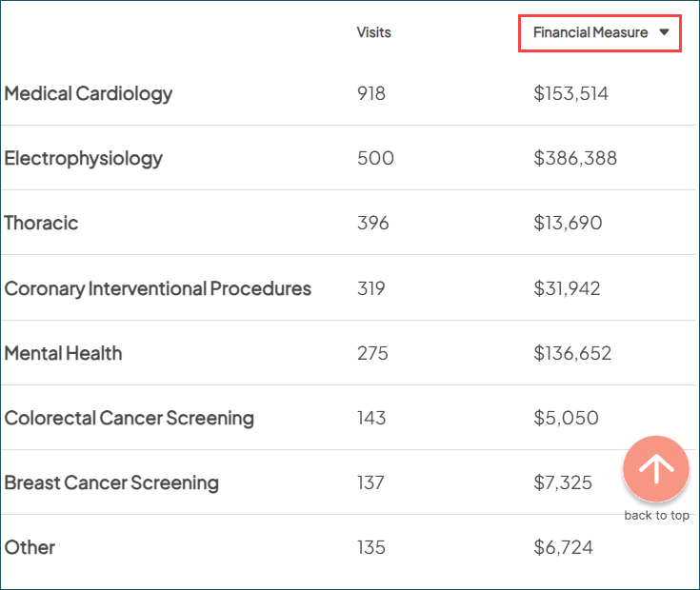This screenshot has height=590, width=700.
Task: Click the $386,388 financial value
Action: [575, 158]
